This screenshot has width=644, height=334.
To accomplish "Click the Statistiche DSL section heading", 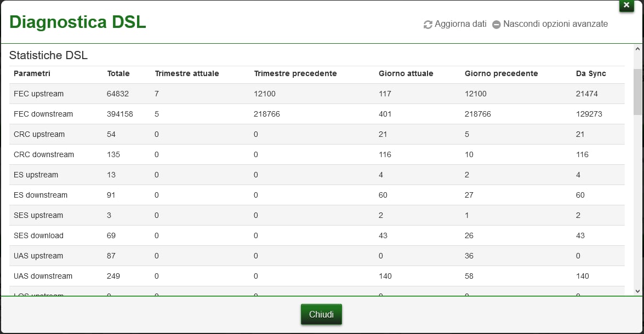I will pyautogui.click(x=48, y=55).
